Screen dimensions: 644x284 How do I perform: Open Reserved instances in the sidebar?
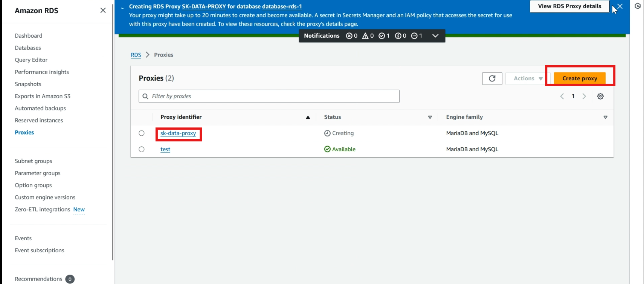coord(39,120)
